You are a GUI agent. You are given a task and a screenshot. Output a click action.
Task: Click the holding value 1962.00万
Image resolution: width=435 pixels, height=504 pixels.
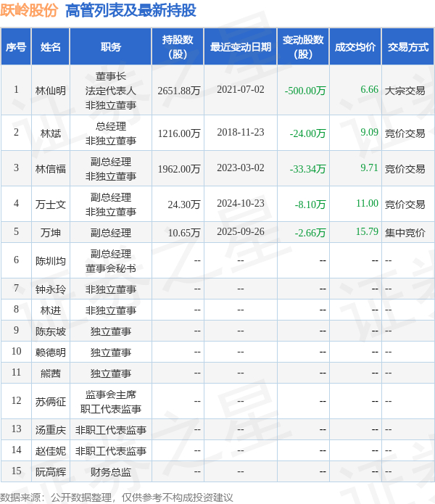coord(179,169)
